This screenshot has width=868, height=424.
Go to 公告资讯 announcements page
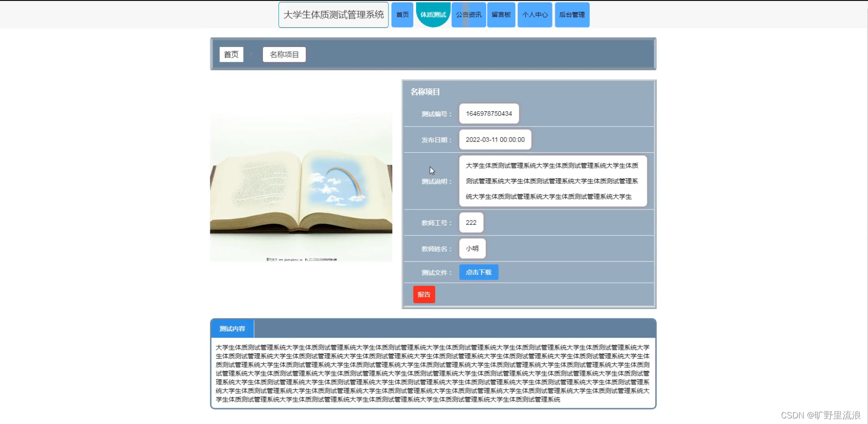(x=468, y=14)
